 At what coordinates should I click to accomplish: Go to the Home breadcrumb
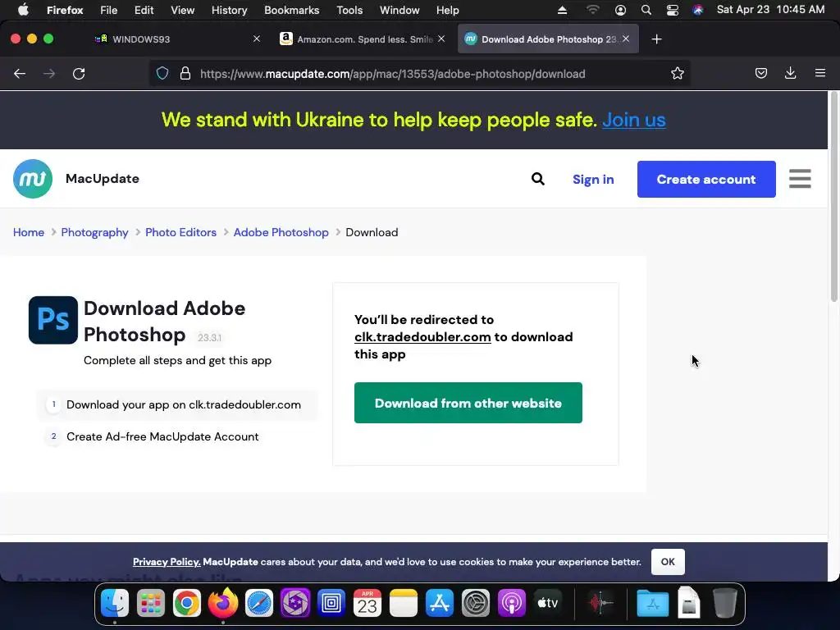point(29,232)
